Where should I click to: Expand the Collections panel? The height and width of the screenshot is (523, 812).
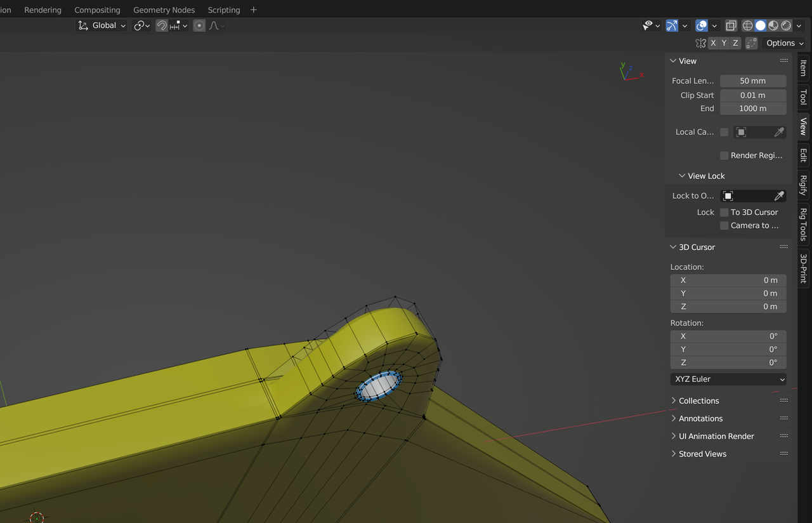(x=698, y=401)
